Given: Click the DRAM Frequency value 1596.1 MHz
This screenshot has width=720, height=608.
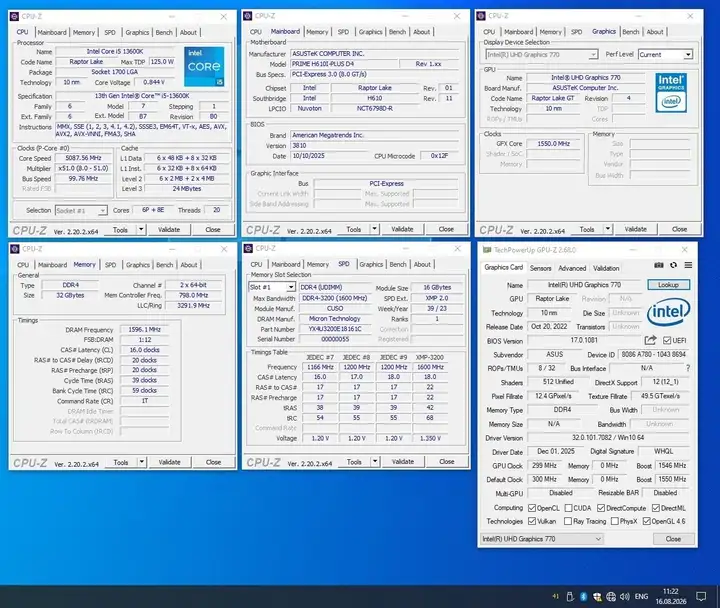Looking at the screenshot, I should [x=145, y=330].
